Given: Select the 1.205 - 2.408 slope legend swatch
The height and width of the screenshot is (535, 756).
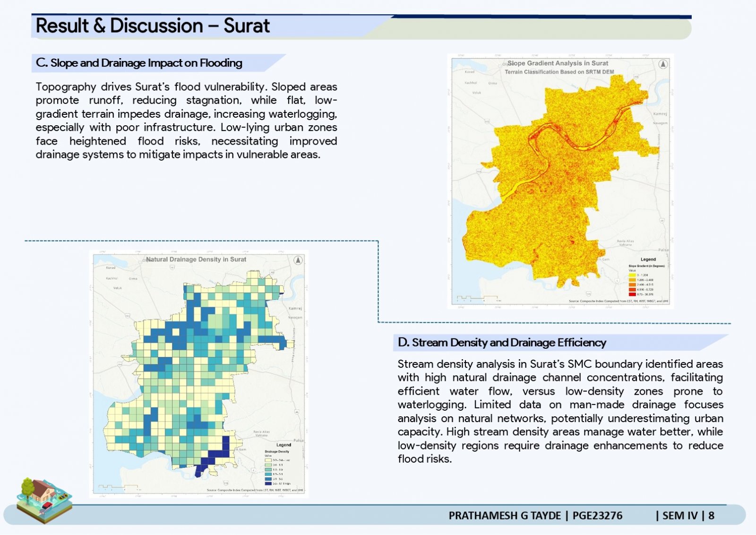Looking at the screenshot, I should 632,280.
